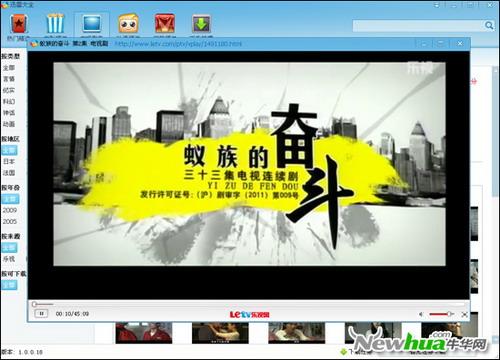Viewport: 500px width, 360px height.
Task: Open the red star hot recommendations icon
Action: pyautogui.click(x=18, y=24)
